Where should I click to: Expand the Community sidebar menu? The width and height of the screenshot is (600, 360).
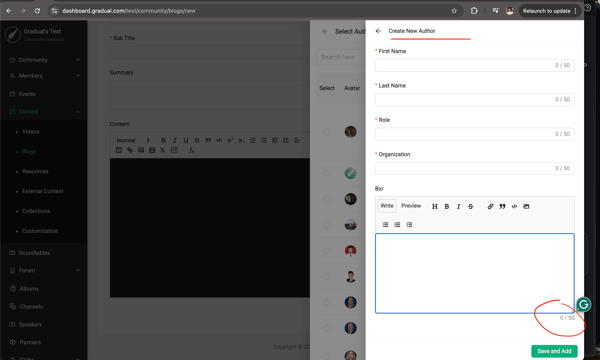44,60
